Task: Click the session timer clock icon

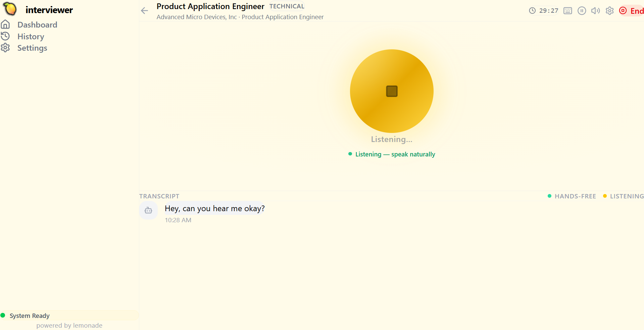Action: tap(532, 11)
